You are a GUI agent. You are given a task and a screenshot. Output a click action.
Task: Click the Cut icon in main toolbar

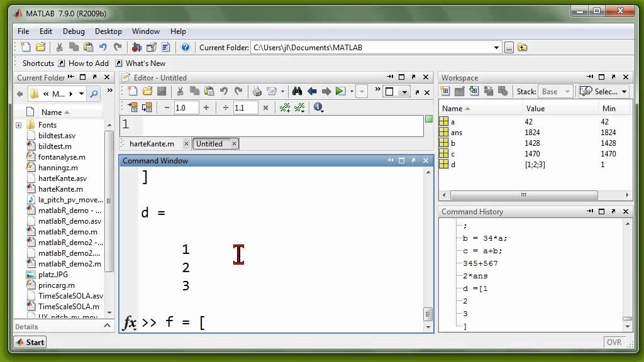coord(59,47)
